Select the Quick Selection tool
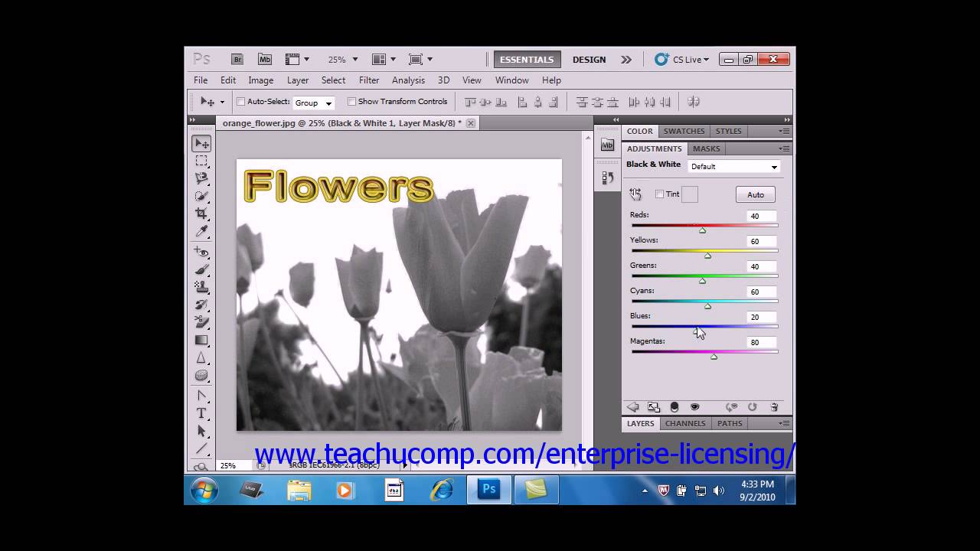The height and width of the screenshot is (551, 980). pos(201,196)
